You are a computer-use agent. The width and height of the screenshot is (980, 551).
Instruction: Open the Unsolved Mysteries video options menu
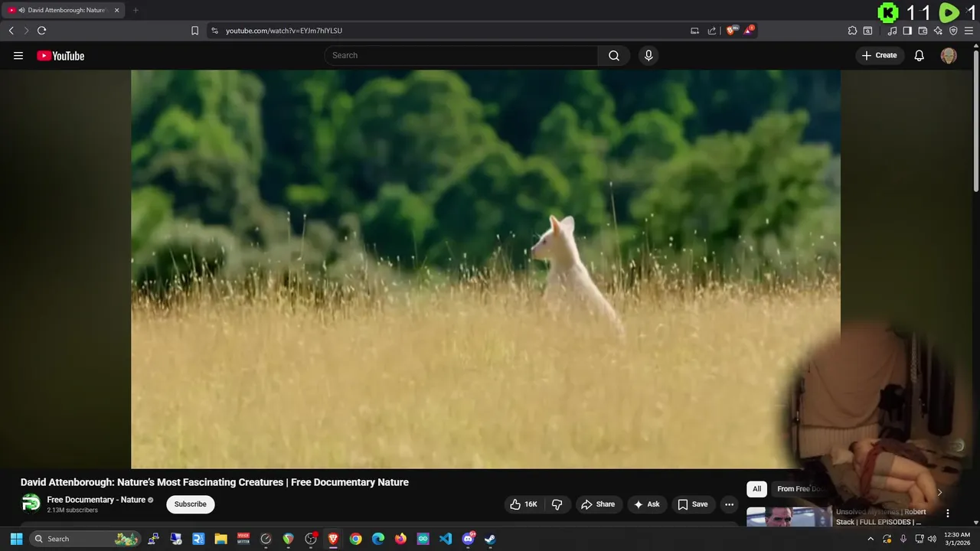tap(948, 514)
